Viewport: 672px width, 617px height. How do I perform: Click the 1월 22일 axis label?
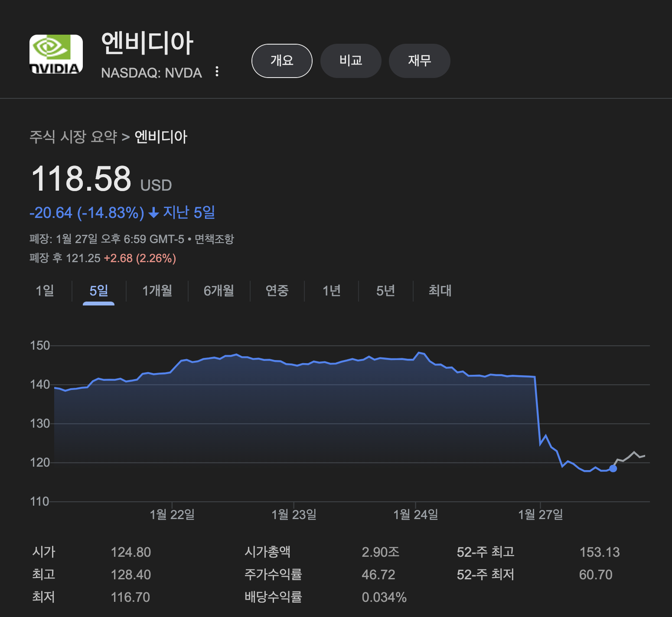[x=172, y=515]
